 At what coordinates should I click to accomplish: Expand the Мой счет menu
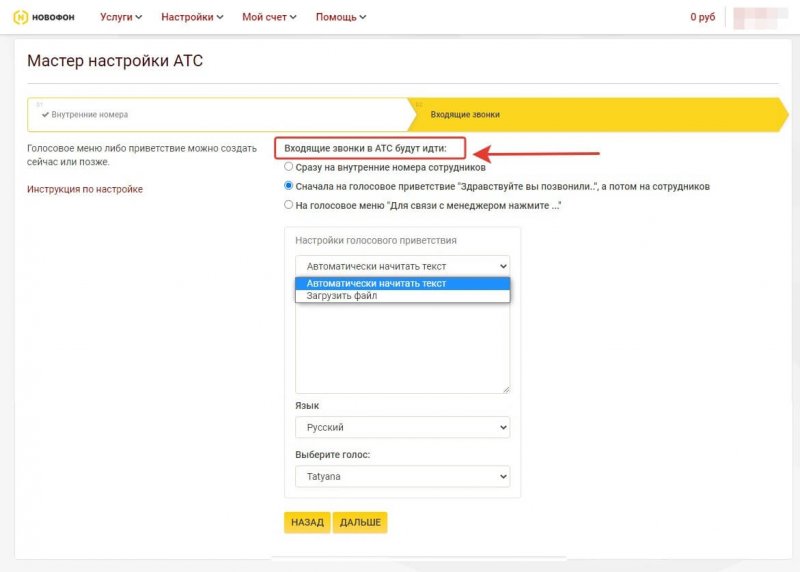coord(269,17)
